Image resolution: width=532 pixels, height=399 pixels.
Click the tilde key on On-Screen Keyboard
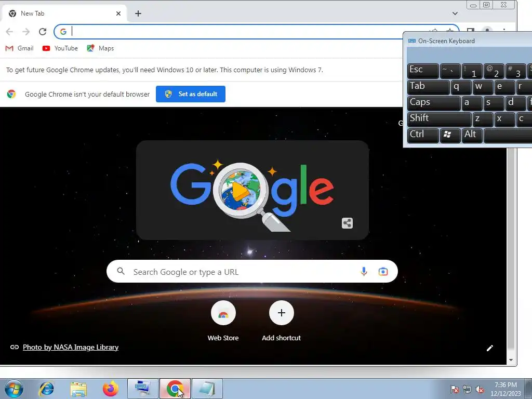pyautogui.click(x=450, y=71)
